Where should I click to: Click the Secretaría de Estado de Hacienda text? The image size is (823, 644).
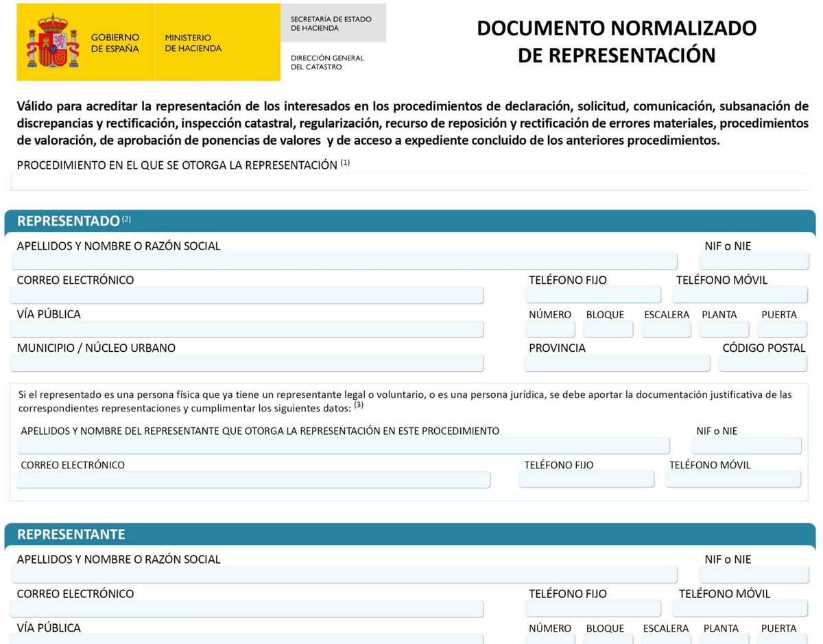pyautogui.click(x=331, y=23)
